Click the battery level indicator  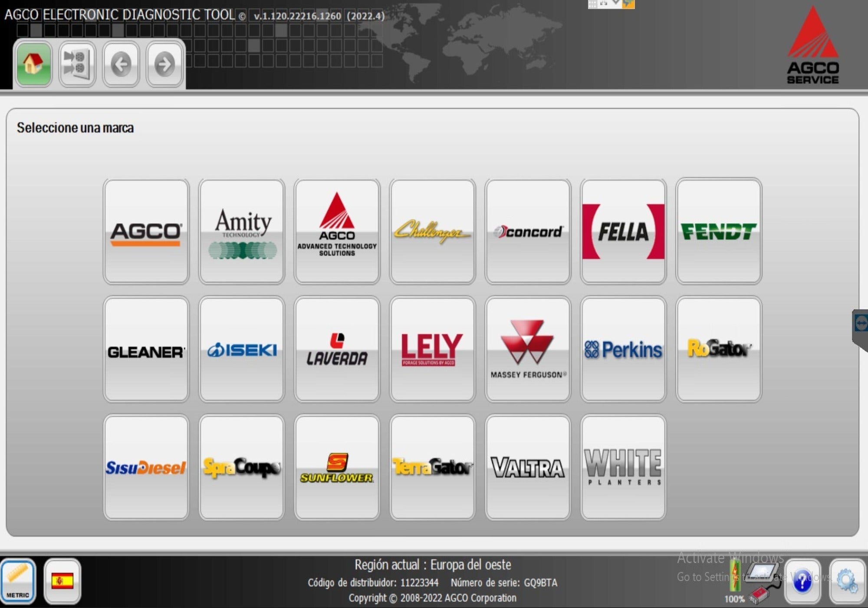[x=735, y=578]
